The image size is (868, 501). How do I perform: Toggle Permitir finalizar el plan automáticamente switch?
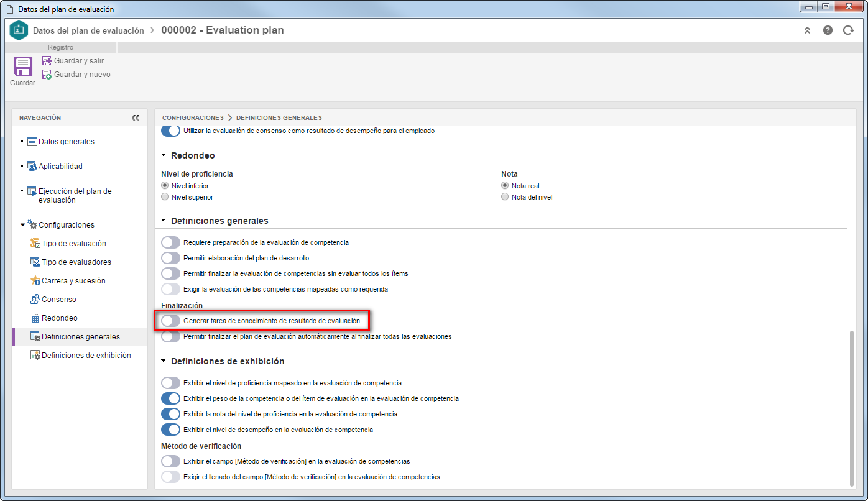tap(170, 336)
